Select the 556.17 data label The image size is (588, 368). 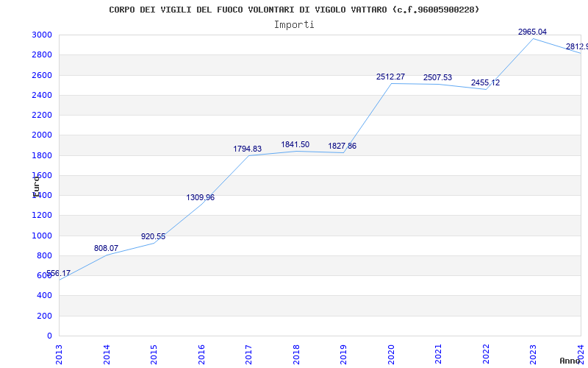click(x=58, y=273)
